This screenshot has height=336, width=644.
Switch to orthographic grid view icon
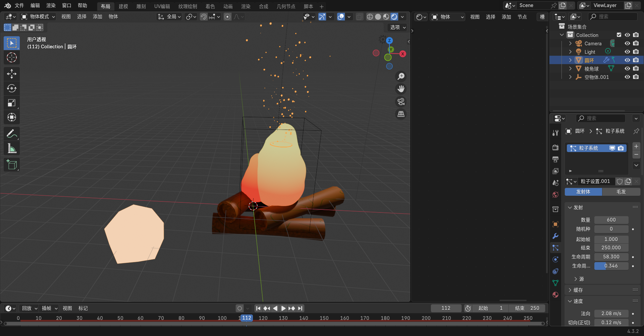[x=401, y=114]
